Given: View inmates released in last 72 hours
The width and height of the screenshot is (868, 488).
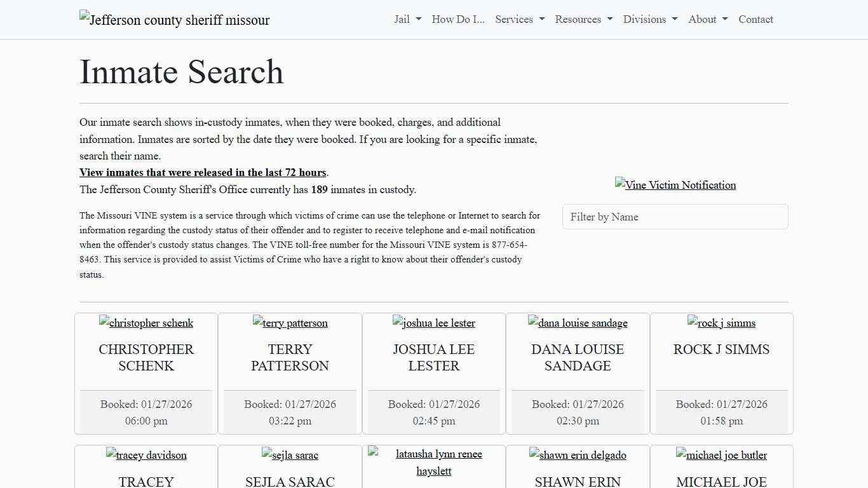Looking at the screenshot, I should pyautogui.click(x=203, y=172).
